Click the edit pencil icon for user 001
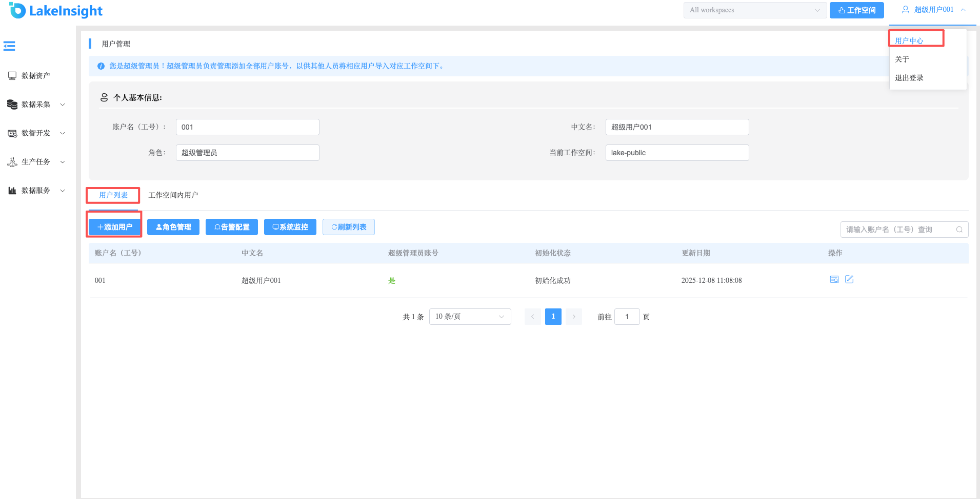Screen dimensions: 980x499 pos(849,279)
